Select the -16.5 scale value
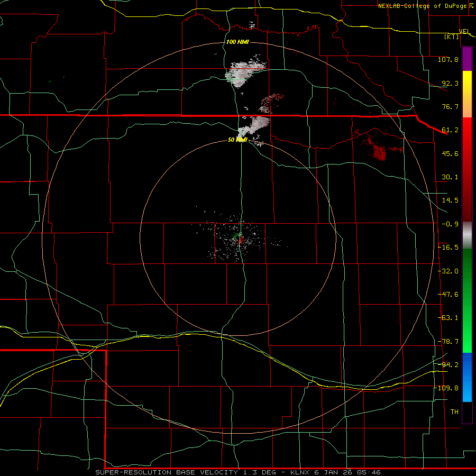This screenshot has width=476, height=476. [x=448, y=248]
